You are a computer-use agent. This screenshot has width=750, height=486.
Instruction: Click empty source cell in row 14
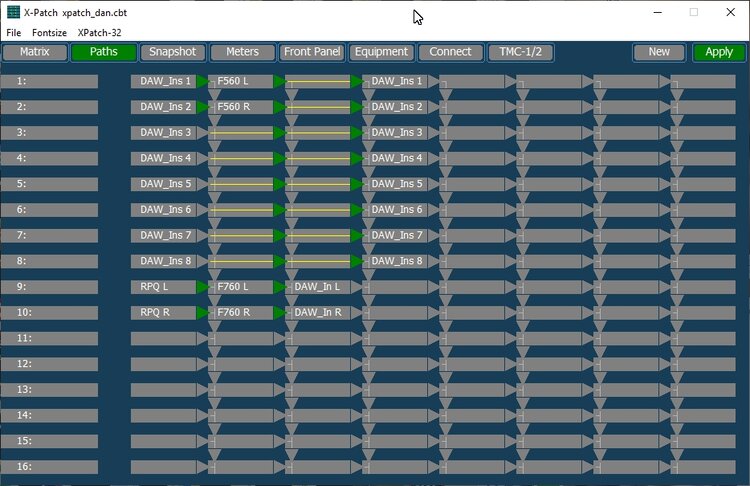pos(164,416)
